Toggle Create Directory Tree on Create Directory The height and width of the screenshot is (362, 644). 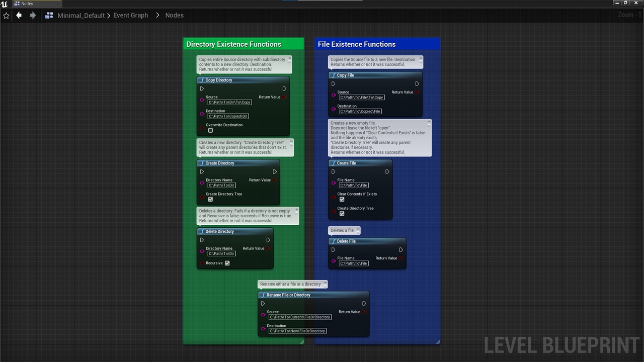pyautogui.click(x=210, y=199)
